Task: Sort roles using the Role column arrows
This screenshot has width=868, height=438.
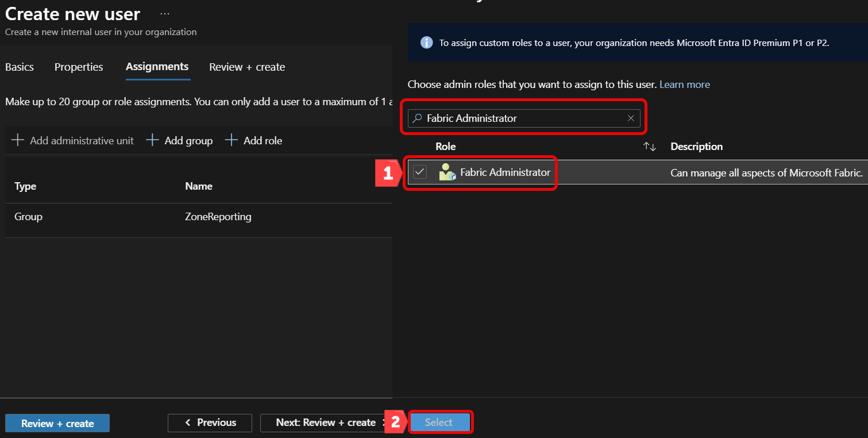Action: (649, 147)
